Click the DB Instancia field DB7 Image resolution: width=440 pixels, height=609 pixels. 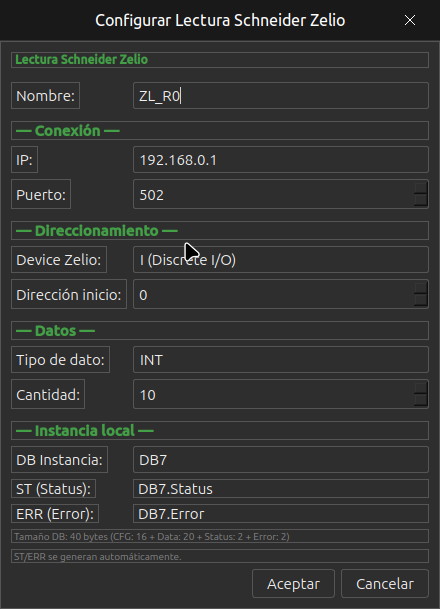281,460
